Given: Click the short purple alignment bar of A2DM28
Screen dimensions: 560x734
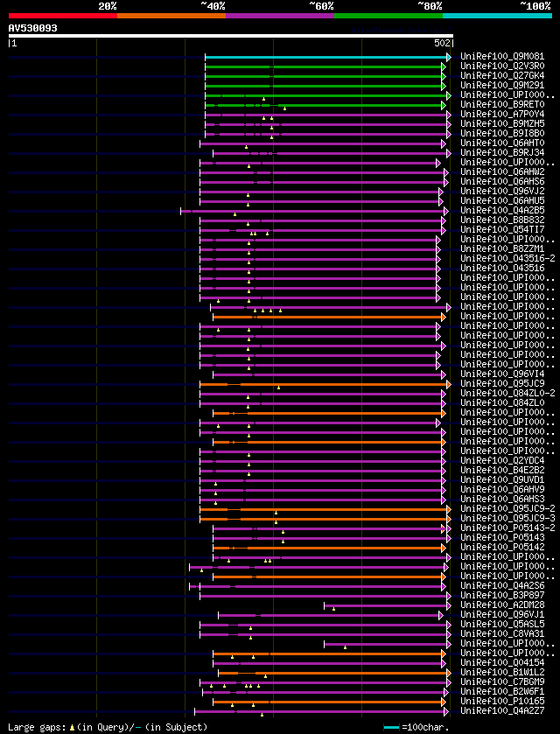Looking at the screenshot, I should pos(388,605).
